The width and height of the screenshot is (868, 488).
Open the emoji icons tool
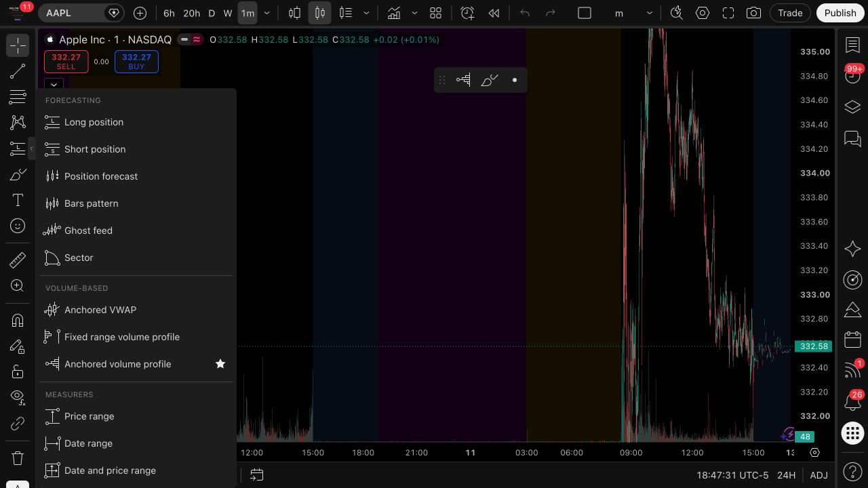[18, 226]
